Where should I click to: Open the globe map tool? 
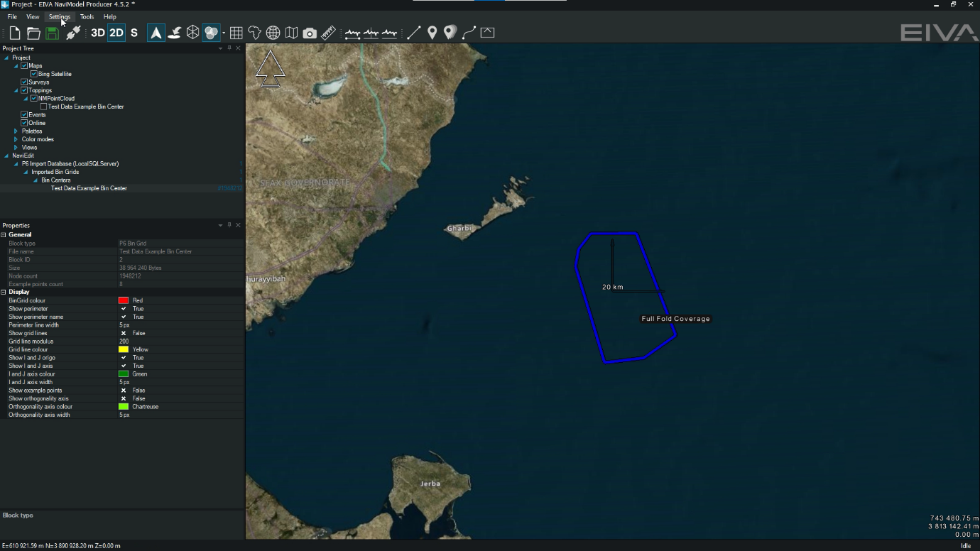[x=273, y=32]
